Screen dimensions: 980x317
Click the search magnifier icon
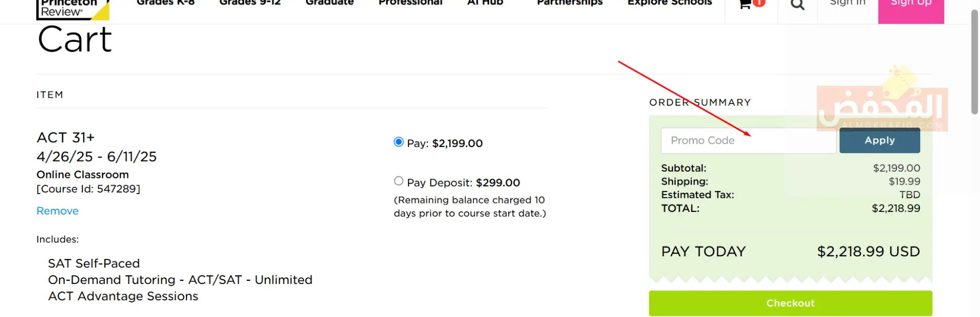(x=797, y=5)
